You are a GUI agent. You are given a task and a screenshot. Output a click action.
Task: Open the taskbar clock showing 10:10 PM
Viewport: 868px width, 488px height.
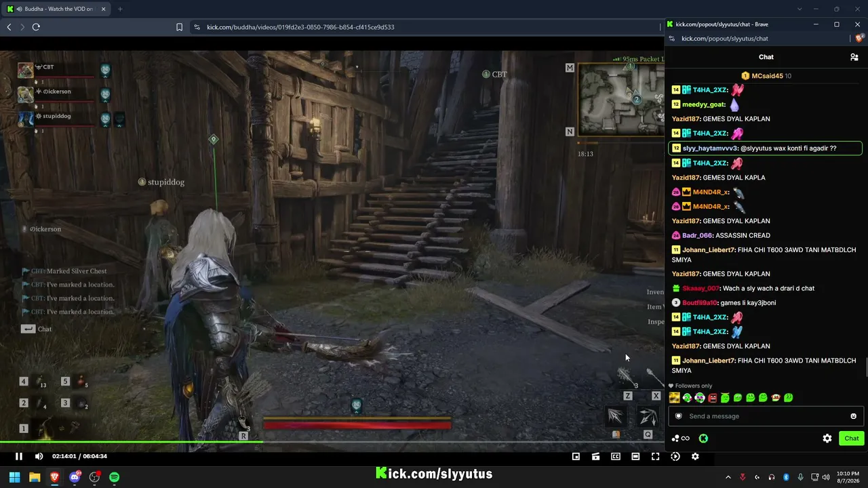[x=848, y=477]
